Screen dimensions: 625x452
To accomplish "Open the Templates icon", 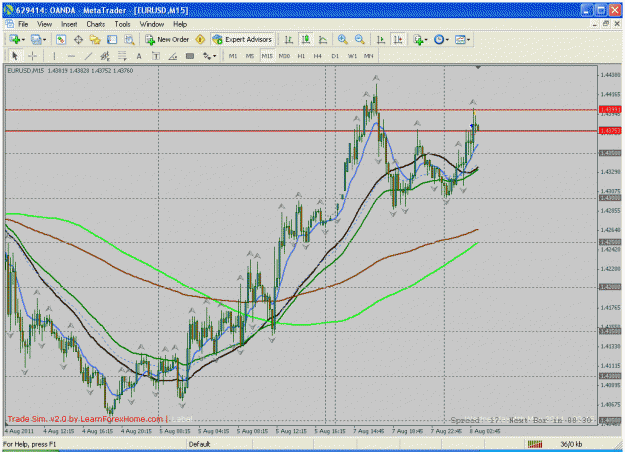I will pos(460,39).
